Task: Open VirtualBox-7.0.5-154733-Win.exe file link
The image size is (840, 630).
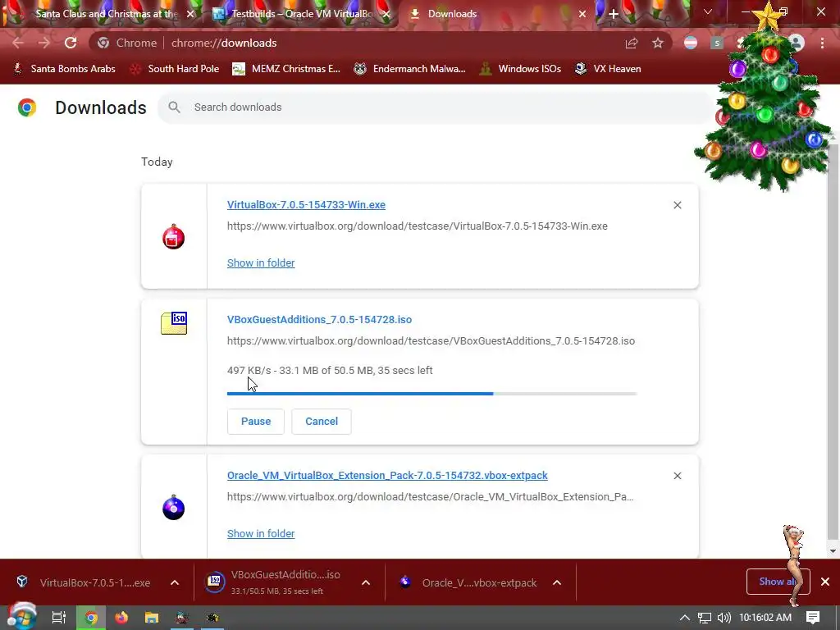Action: click(306, 204)
